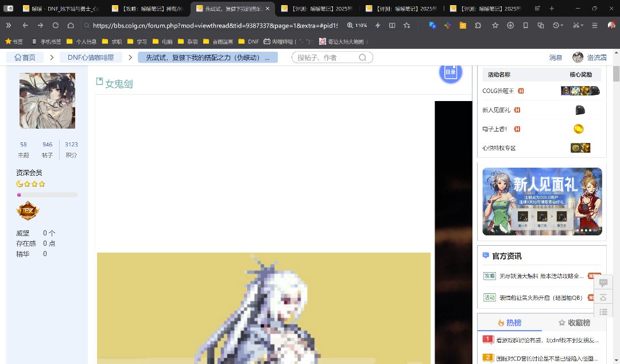620x364 pixels.
Task: Click the 先试试 thread title breadcrumb
Action: click(208, 57)
